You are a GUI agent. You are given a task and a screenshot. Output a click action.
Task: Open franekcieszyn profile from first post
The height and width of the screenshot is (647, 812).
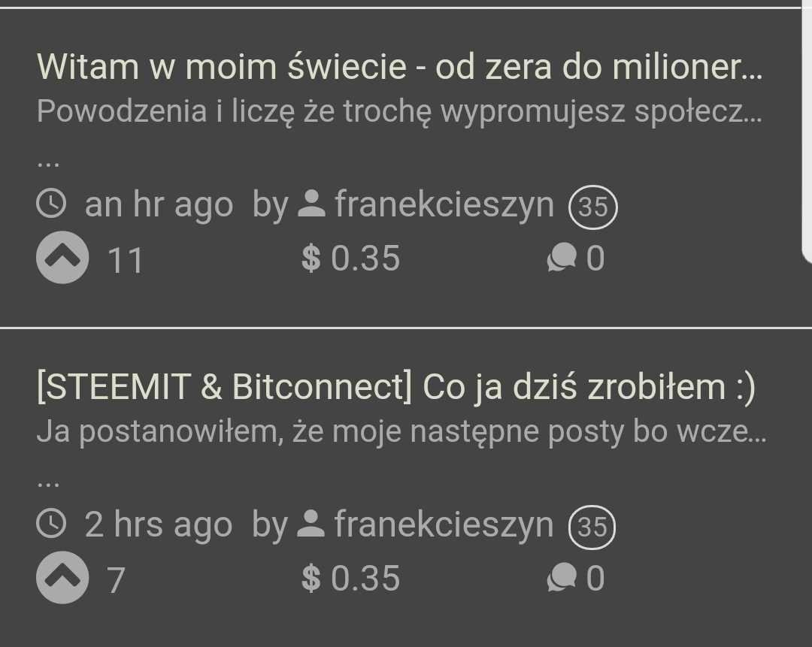[x=444, y=204]
